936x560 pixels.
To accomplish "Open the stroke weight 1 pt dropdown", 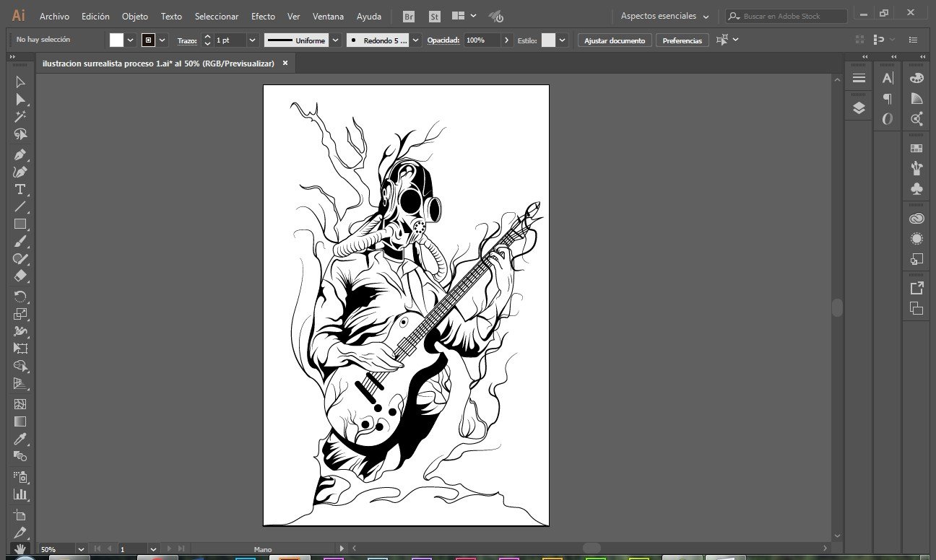I will click(x=253, y=40).
